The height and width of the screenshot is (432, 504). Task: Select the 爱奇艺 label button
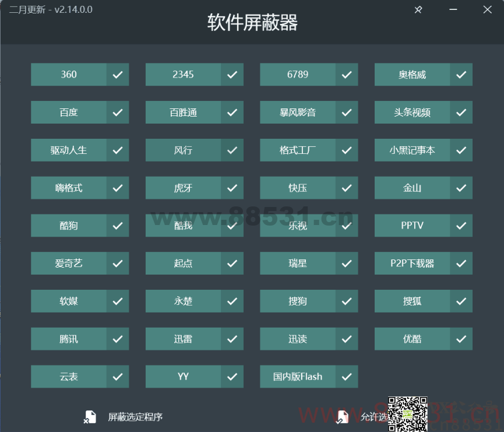pos(69,264)
